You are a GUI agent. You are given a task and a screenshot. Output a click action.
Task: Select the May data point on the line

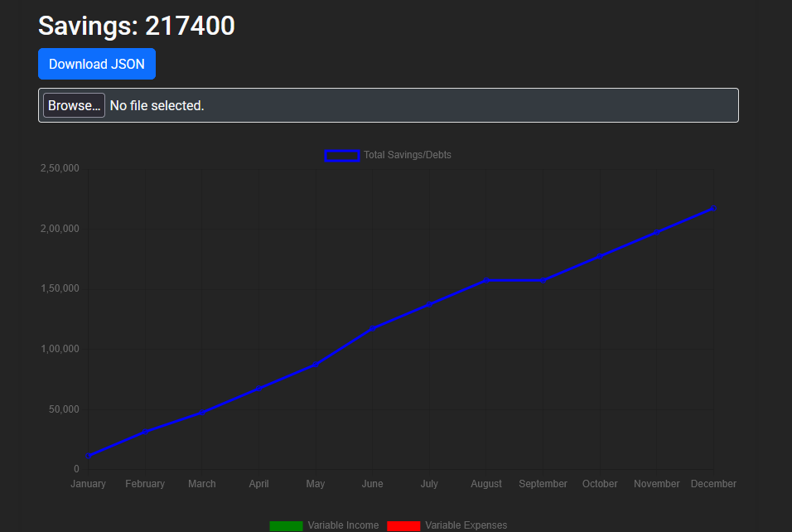pyautogui.click(x=316, y=365)
